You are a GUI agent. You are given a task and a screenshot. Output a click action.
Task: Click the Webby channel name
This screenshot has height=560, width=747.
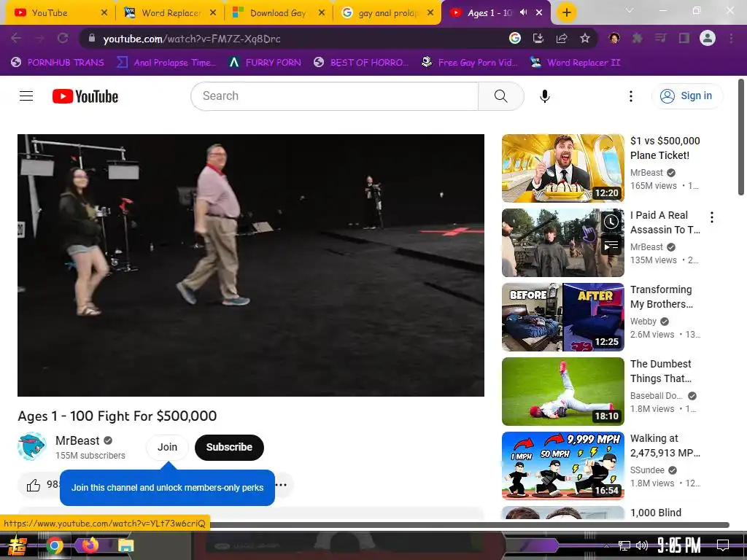(643, 322)
